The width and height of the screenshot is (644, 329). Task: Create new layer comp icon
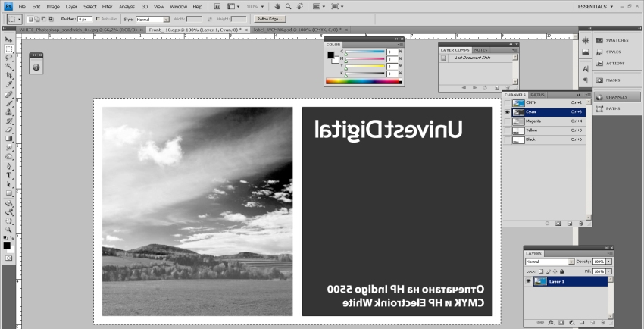click(x=497, y=88)
